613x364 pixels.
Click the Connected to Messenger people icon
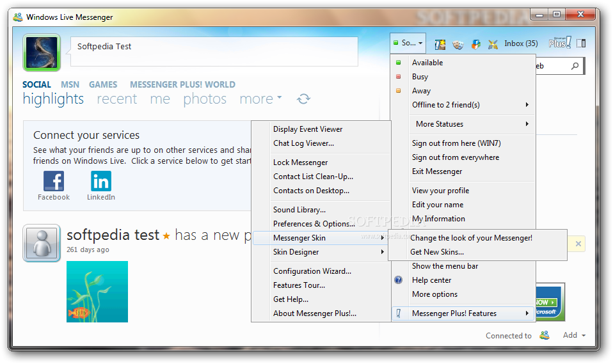544,335
